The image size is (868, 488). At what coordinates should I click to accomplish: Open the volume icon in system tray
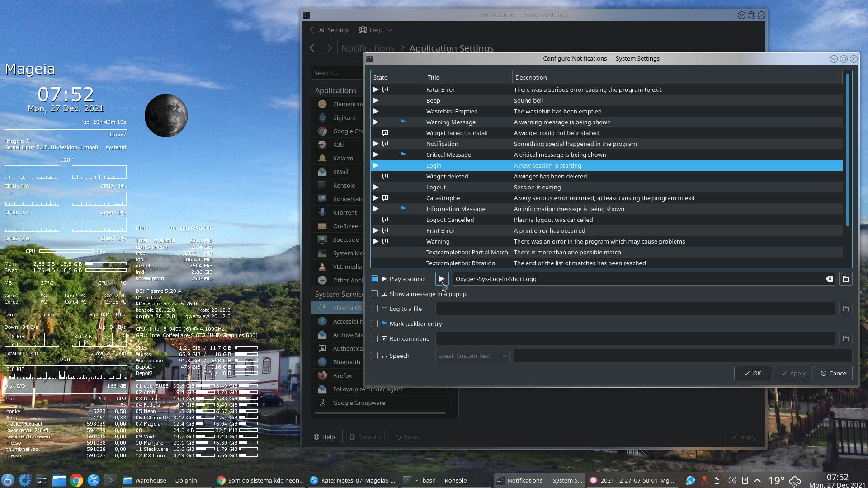(x=731, y=480)
